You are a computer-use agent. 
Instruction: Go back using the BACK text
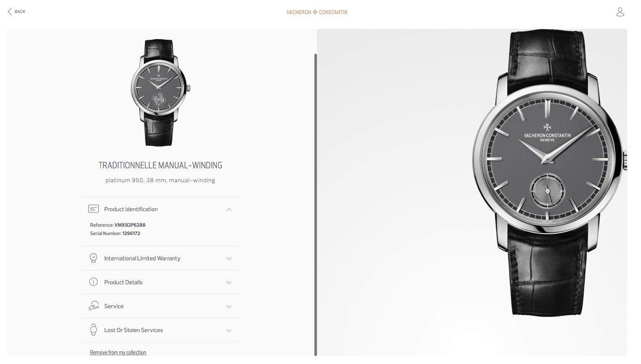pyautogui.click(x=20, y=12)
